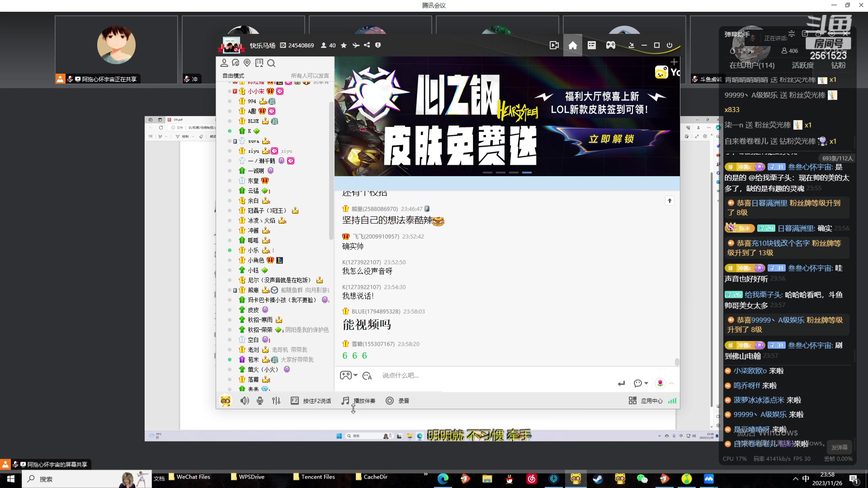Unmute the crossed-out microphone in 弹幕助手
This screenshot has height=488, width=868.
(752, 37)
